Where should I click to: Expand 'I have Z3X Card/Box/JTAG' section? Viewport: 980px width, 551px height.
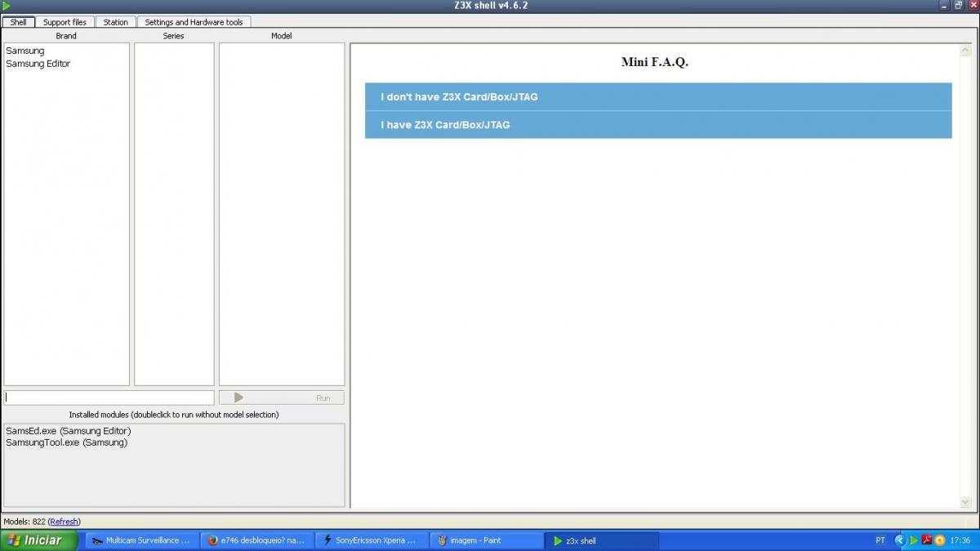pos(658,125)
